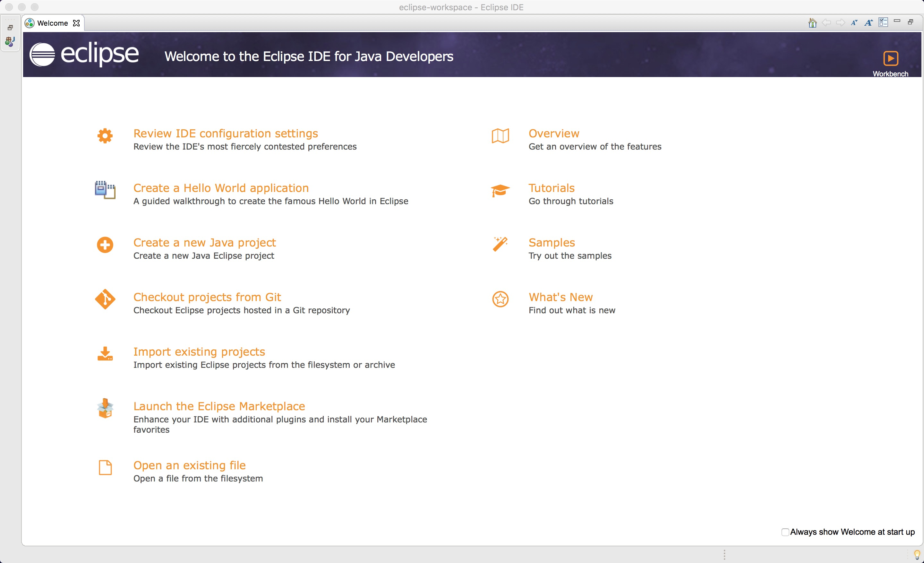Screen dimensions: 924x563
Task: Open the Tutorials link
Action: click(552, 188)
